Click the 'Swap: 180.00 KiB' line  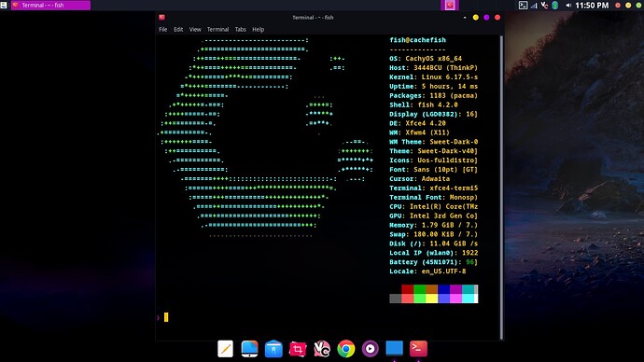click(434, 234)
